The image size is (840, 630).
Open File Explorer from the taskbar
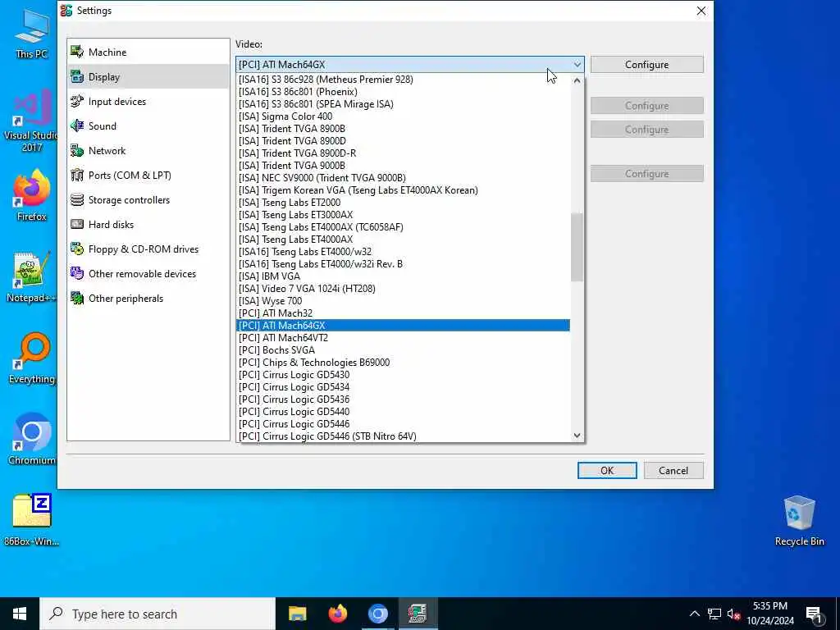click(x=297, y=614)
